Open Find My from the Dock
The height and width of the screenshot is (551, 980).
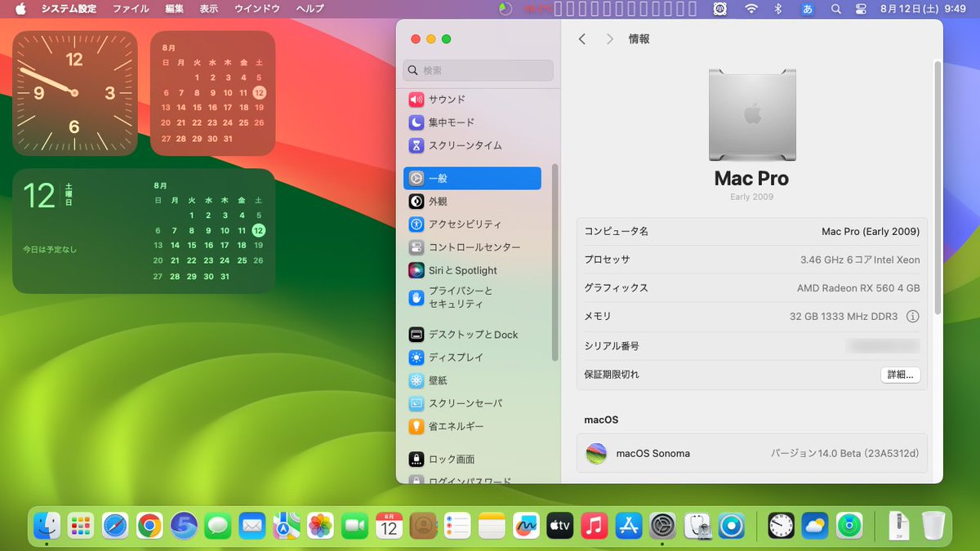point(850,527)
